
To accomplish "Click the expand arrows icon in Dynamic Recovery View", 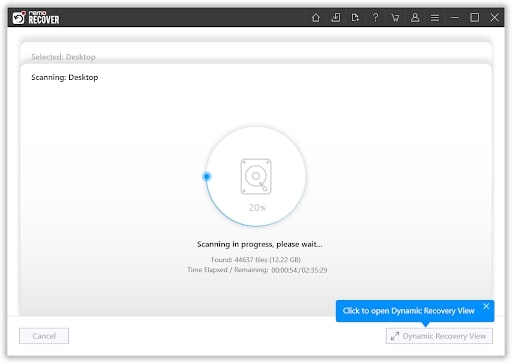I will (395, 336).
